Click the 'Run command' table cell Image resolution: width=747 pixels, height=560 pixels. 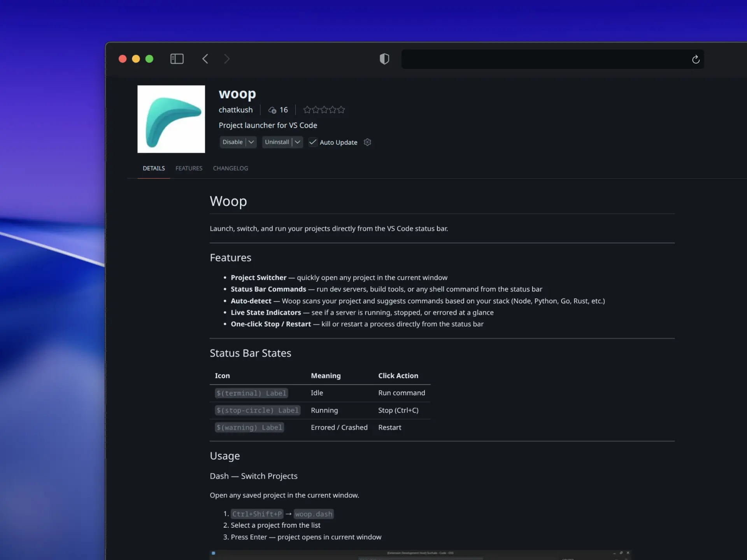point(402,393)
